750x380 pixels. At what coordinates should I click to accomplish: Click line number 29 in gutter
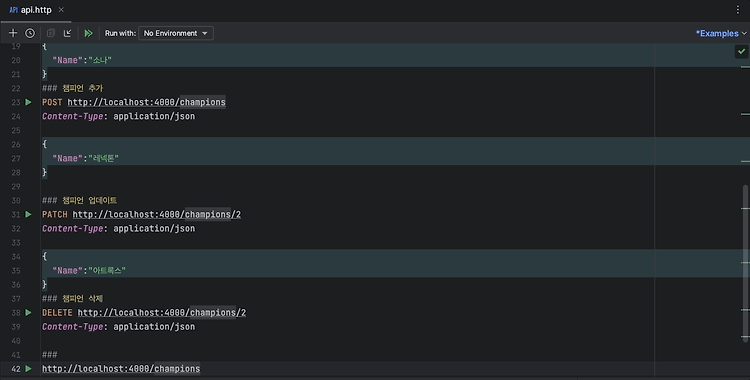click(x=16, y=186)
